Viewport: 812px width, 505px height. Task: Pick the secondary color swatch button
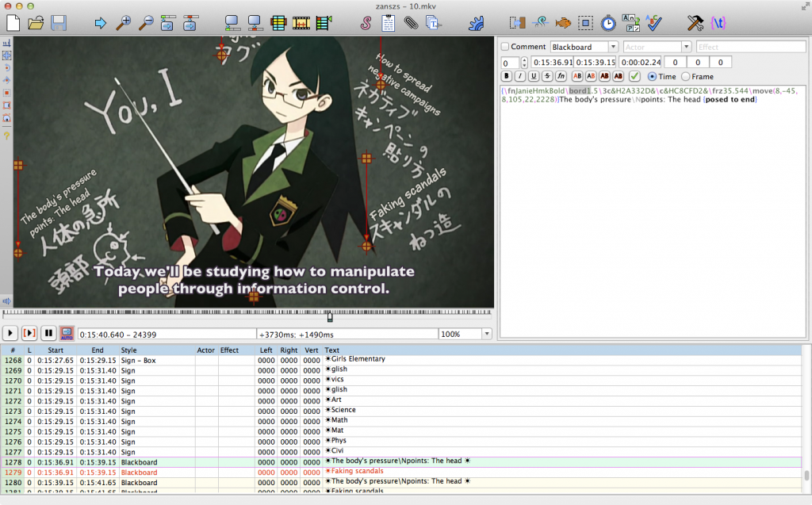tap(590, 77)
